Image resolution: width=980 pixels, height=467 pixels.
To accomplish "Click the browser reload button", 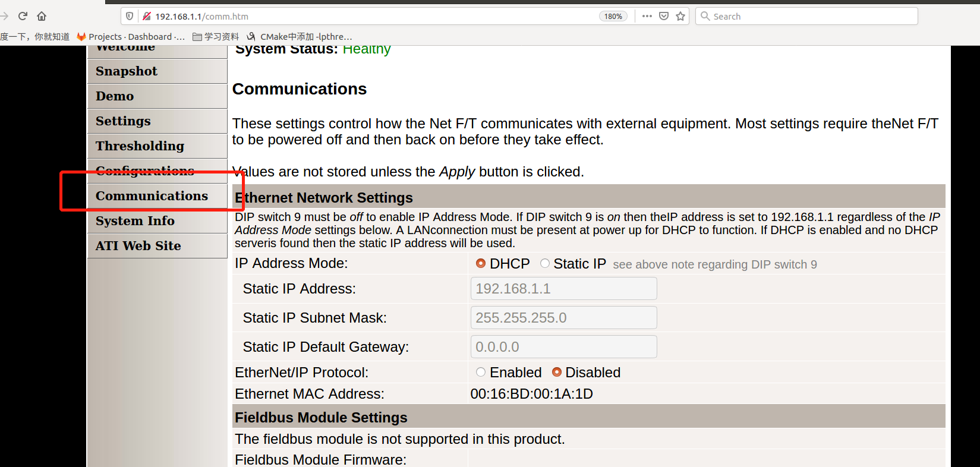I will point(23,16).
